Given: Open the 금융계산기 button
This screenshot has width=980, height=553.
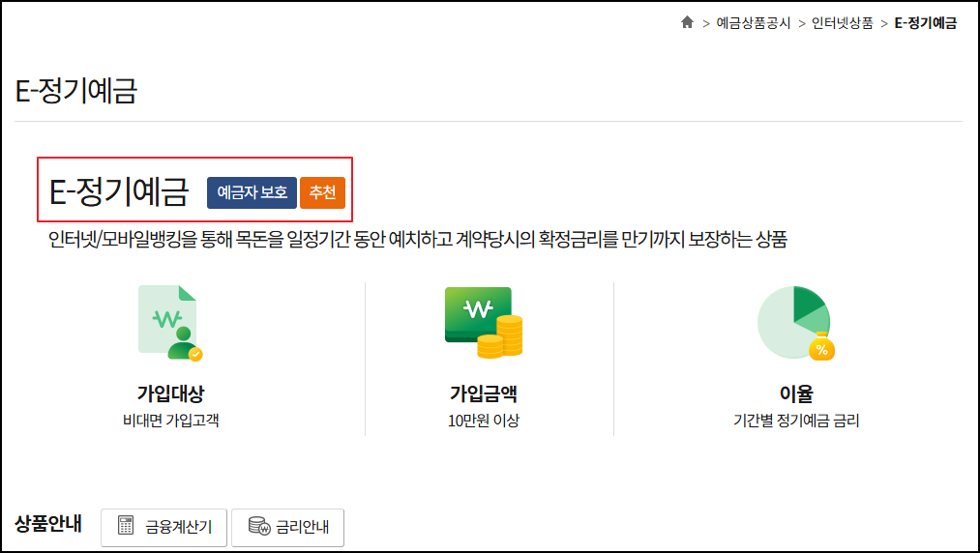Looking at the screenshot, I should click(163, 528).
